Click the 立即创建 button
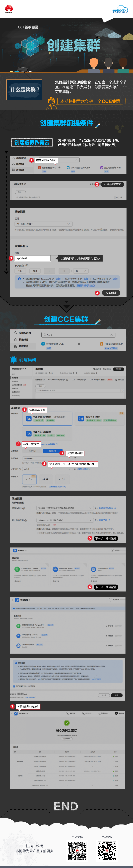The image size is (133, 868). (111, 293)
